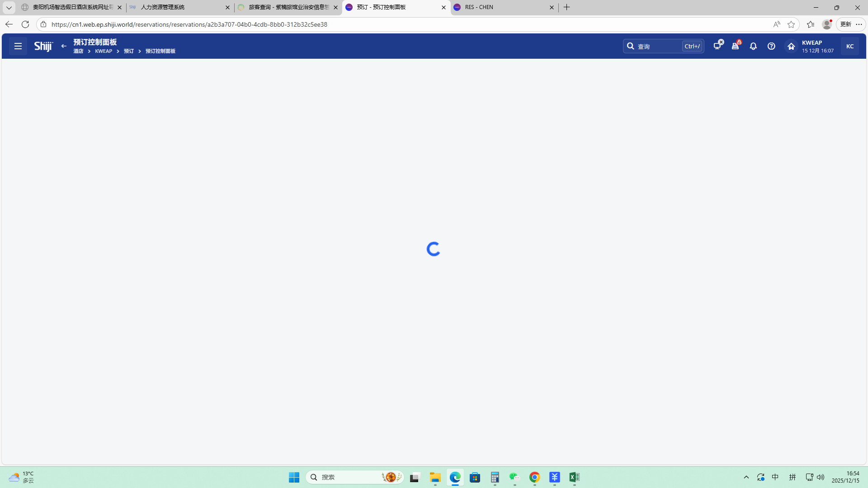Open the KC user profile menu
This screenshot has width=868, height=488.
click(x=849, y=46)
